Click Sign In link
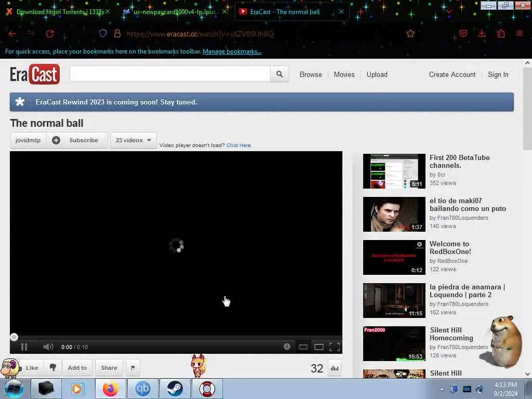The image size is (532, 399). pos(498,74)
